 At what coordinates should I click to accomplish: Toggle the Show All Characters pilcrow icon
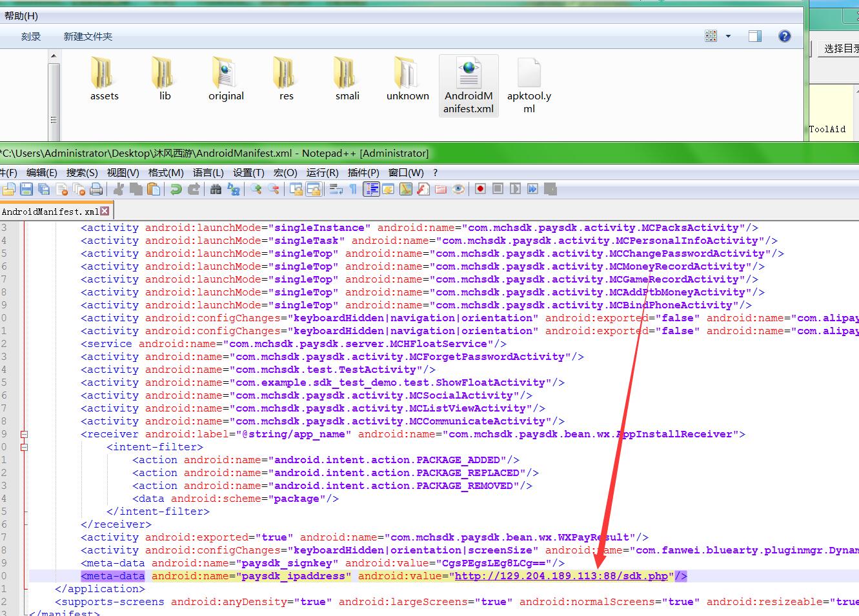click(x=353, y=189)
